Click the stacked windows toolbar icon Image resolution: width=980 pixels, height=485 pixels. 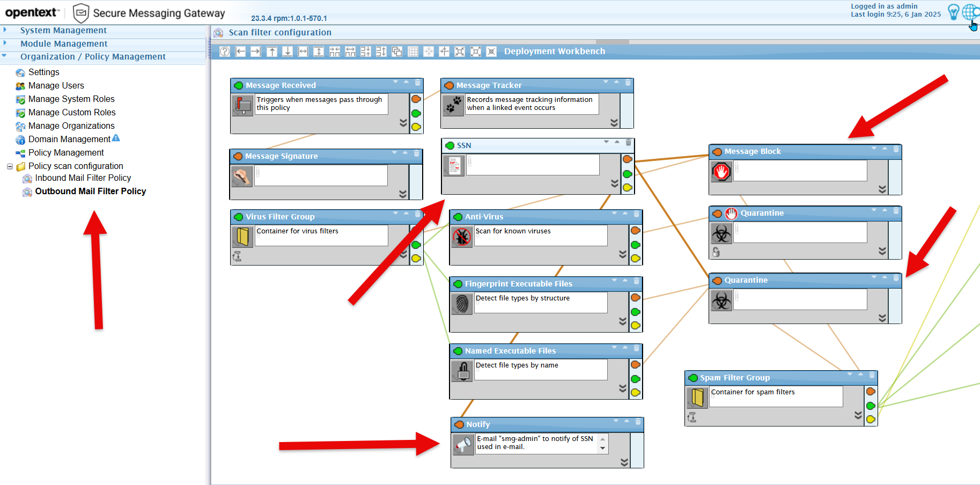point(397,52)
